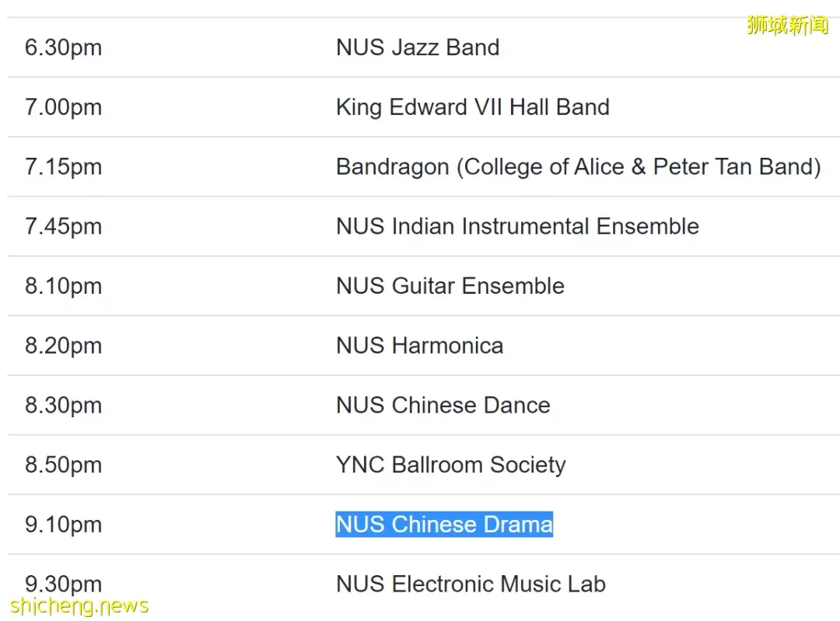Image resolution: width=840 pixels, height=621 pixels.
Task: Select the NUS Guitar Ensemble entry
Action: 450,286
